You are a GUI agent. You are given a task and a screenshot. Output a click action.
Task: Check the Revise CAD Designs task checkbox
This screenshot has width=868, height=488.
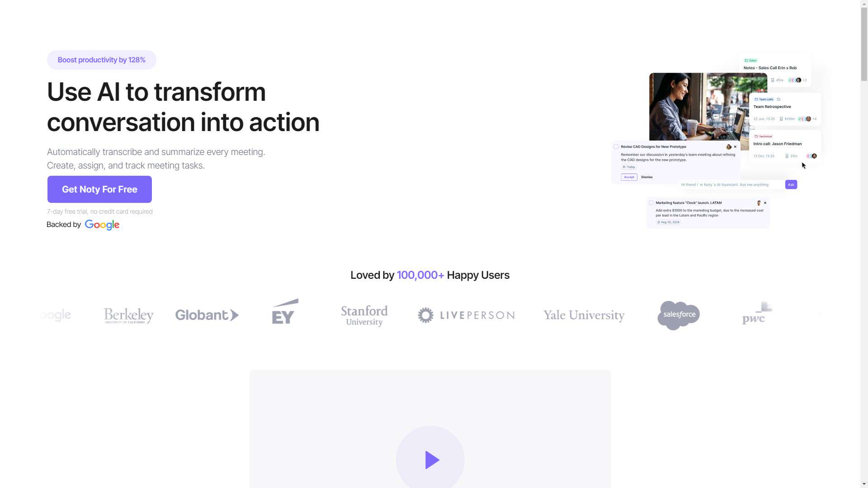(x=616, y=147)
